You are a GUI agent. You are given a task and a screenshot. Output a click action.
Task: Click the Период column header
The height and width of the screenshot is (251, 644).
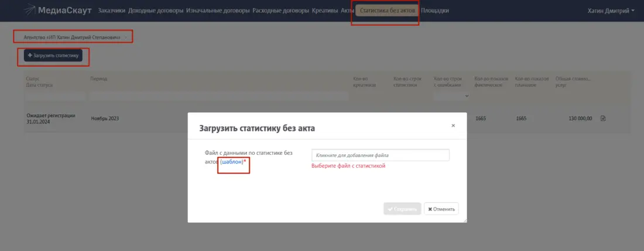(x=99, y=79)
